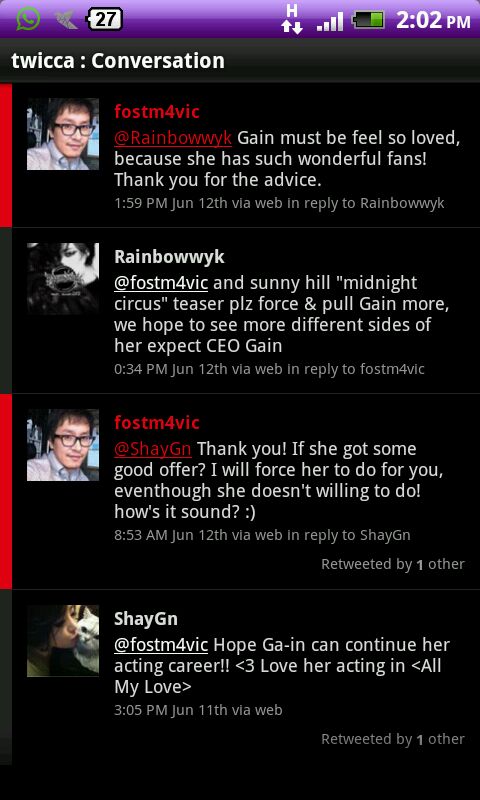
Task: Open fostm4vic avatar in top tweet
Action: pyautogui.click(x=63, y=134)
